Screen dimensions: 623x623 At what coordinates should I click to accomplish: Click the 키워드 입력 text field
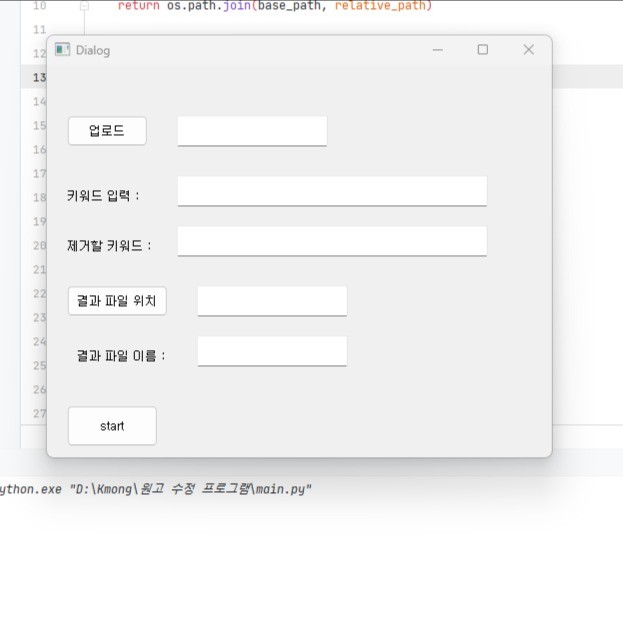[x=332, y=191]
